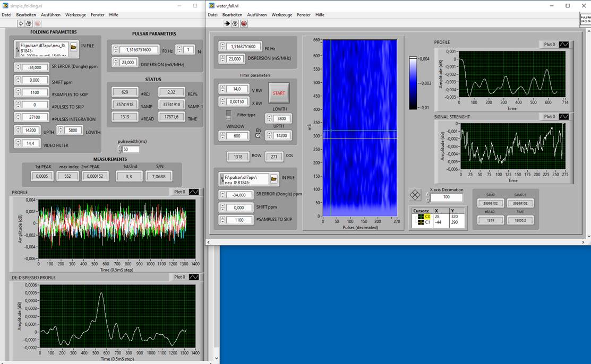
Task: Open Fenster menu in simple_folding.vi
Action: tap(98, 15)
